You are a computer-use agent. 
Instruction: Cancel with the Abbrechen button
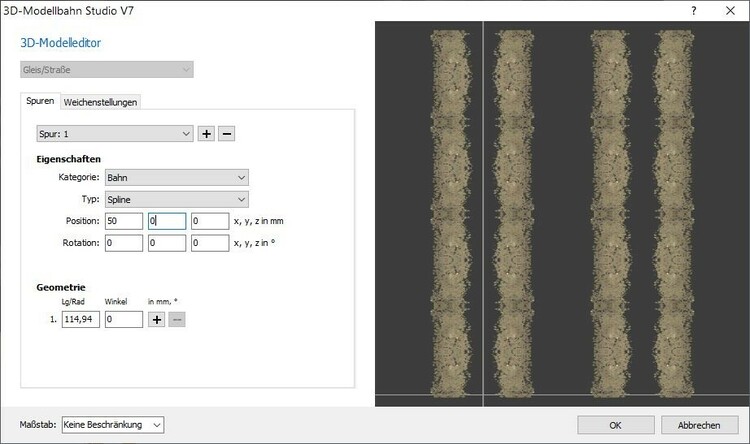[x=699, y=425]
